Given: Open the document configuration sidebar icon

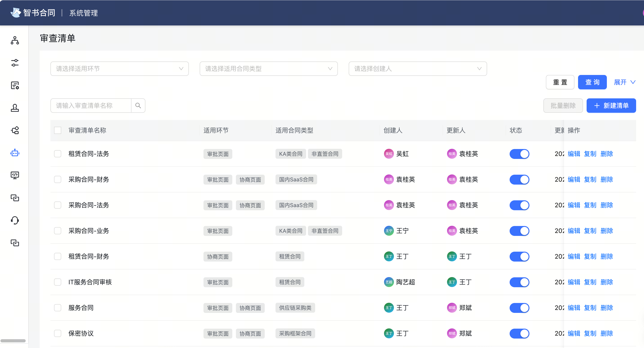Looking at the screenshot, I should click(15, 85).
